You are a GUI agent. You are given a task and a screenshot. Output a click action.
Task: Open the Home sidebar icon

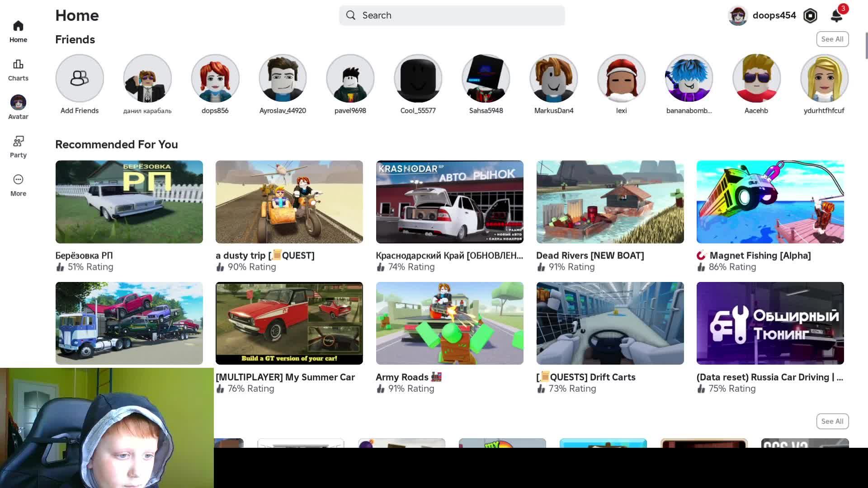pyautogui.click(x=18, y=26)
